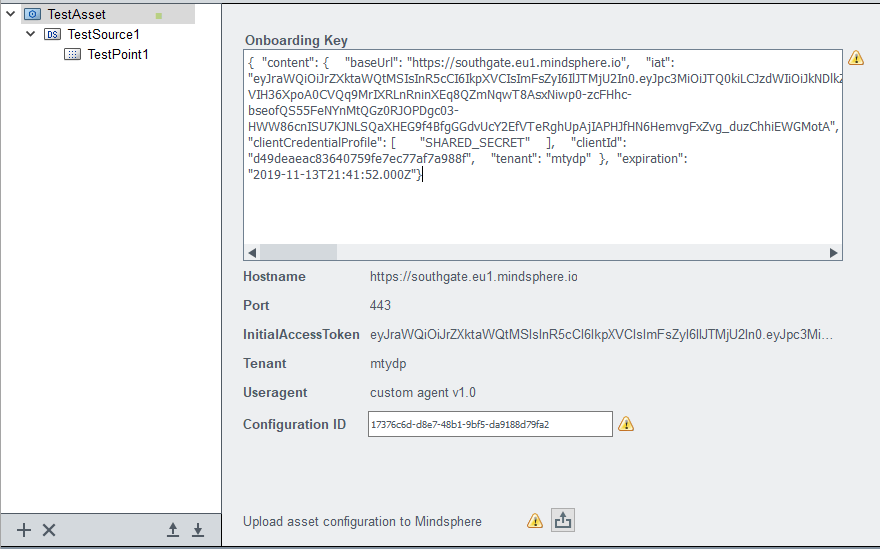Click the upload arrow icon below tree
This screenshot has width=880, height=549.
(173, 530)
